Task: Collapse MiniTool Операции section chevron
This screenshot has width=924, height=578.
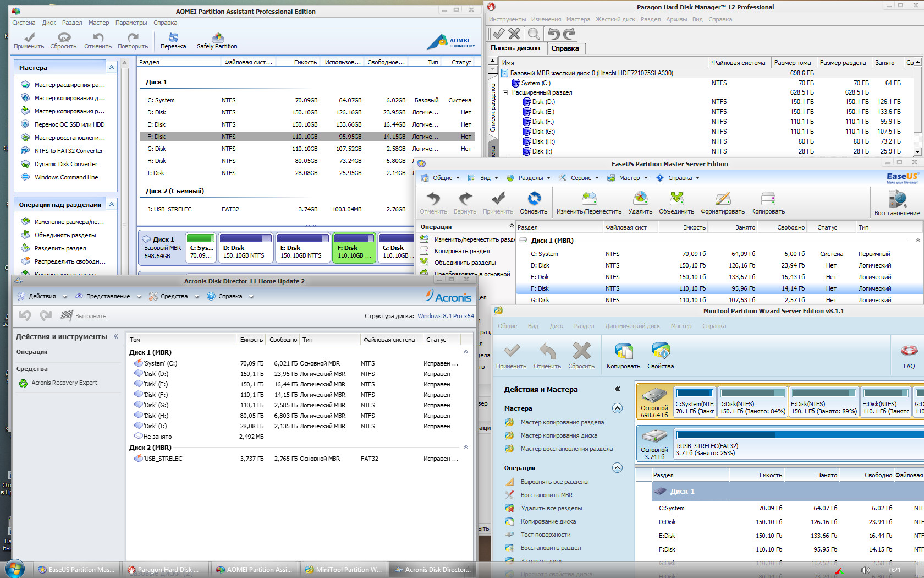Action: [x=617, y=468]
